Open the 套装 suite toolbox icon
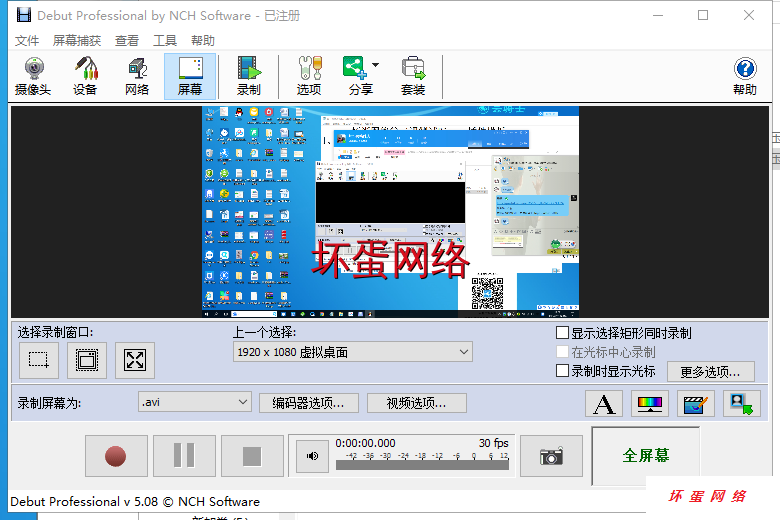The image size is (780, 520). click(x=413, y=77)
